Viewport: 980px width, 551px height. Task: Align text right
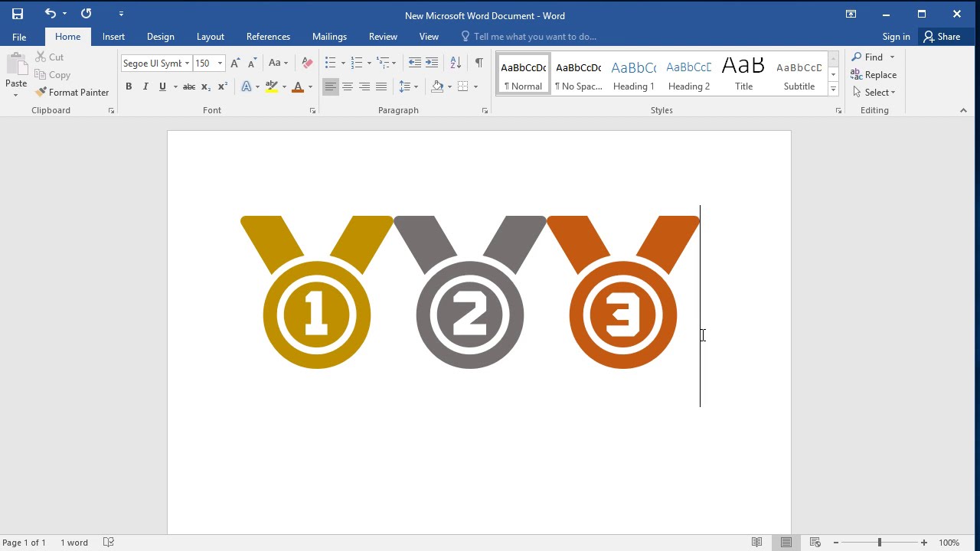[364, 87]
